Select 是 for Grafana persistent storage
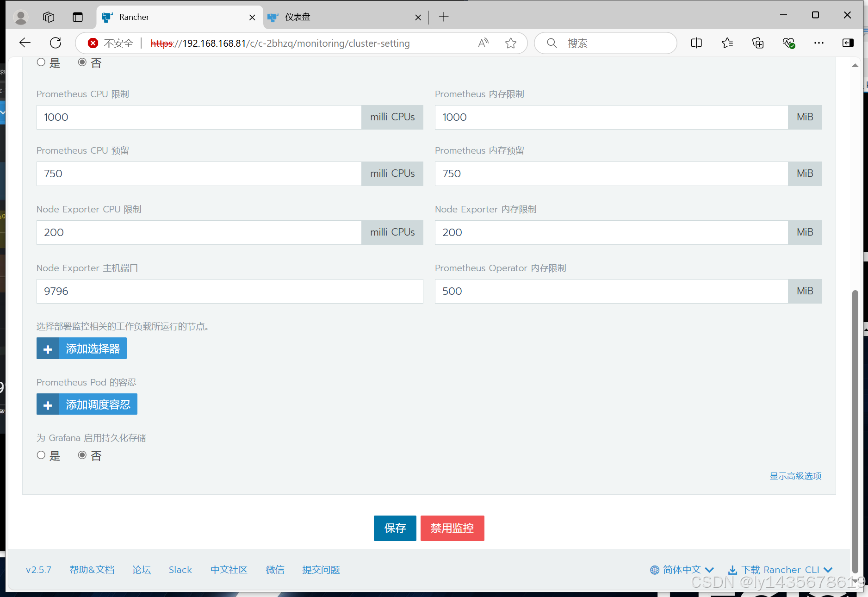Viewport: 868px width, 597px height. click(41, 455)
